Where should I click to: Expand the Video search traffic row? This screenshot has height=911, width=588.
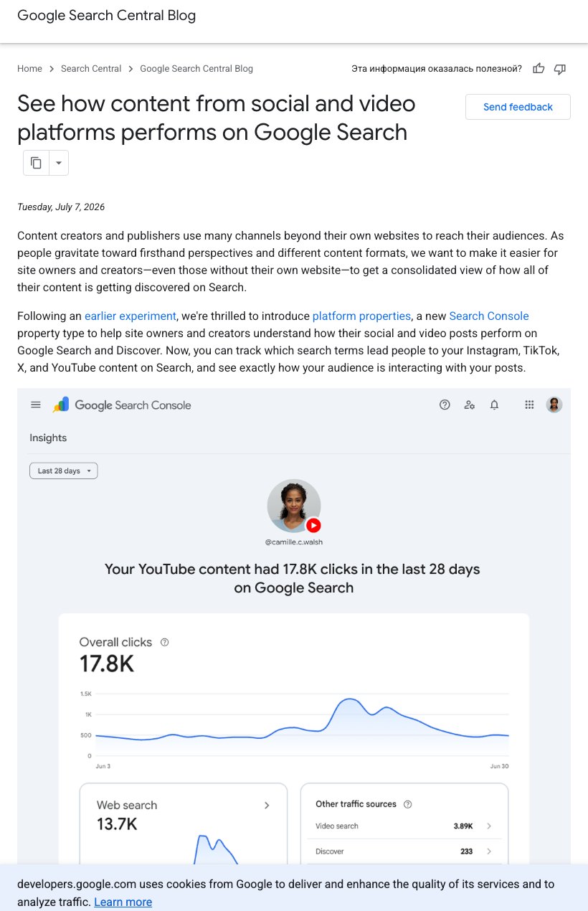click(x=404, y=826)
